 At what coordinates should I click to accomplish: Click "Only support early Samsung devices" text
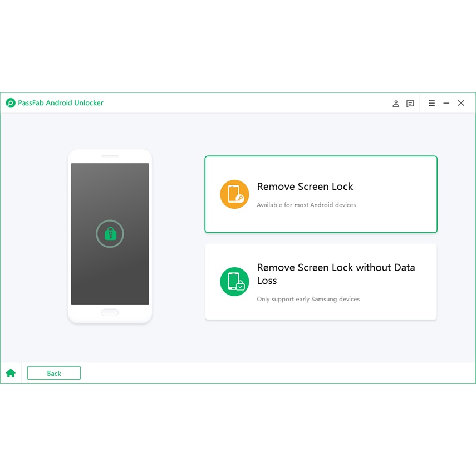click(308, 299)
